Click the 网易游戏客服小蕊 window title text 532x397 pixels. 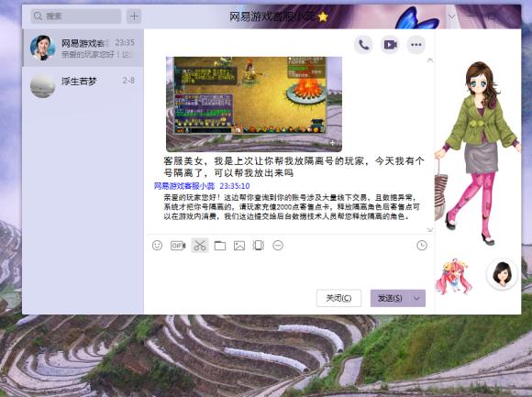(272, 17)
